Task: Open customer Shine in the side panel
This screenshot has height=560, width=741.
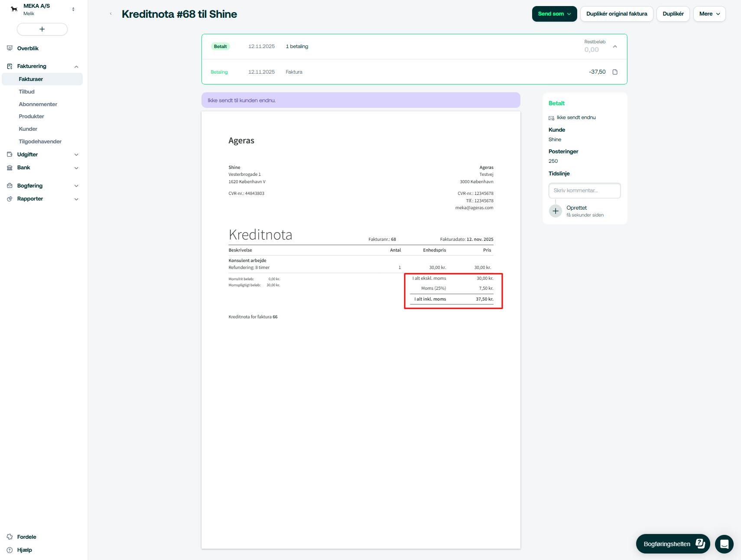Action: (555, 139)
